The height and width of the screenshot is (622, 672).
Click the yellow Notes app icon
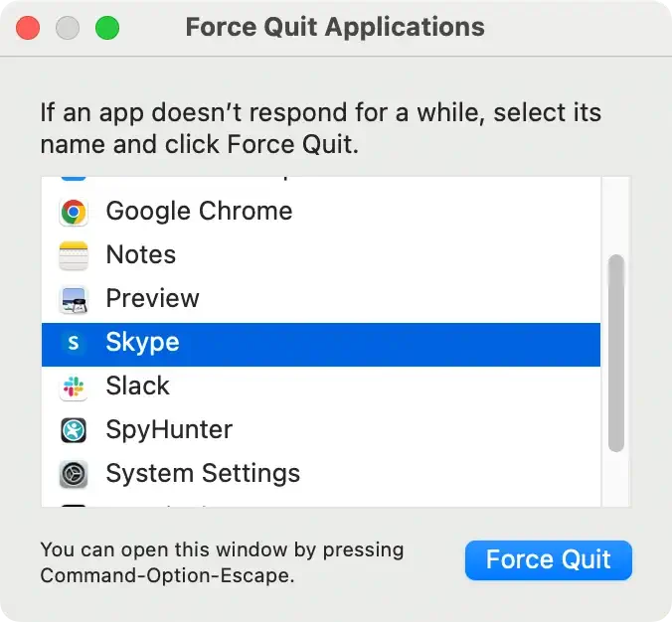pos(74,254)
